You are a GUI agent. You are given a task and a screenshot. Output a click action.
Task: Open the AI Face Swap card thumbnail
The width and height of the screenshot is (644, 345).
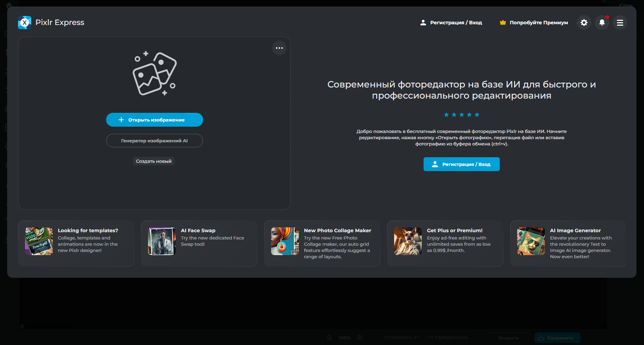(162, 241)
